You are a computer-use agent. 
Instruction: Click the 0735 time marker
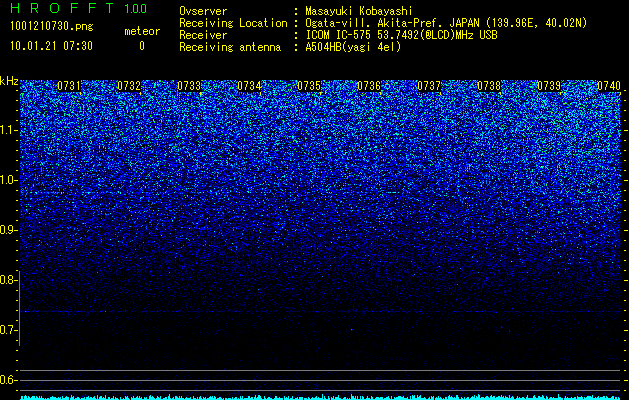point(309,86)
